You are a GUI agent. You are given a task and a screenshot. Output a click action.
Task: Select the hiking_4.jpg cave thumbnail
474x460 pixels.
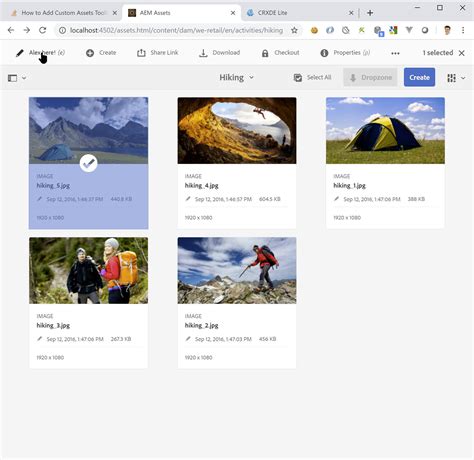[x=237, y=130]
